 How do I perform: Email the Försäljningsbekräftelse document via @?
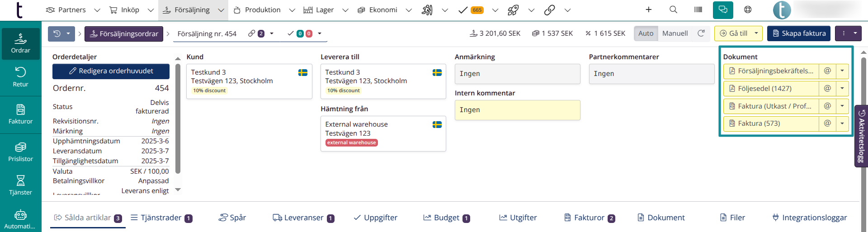827,71
